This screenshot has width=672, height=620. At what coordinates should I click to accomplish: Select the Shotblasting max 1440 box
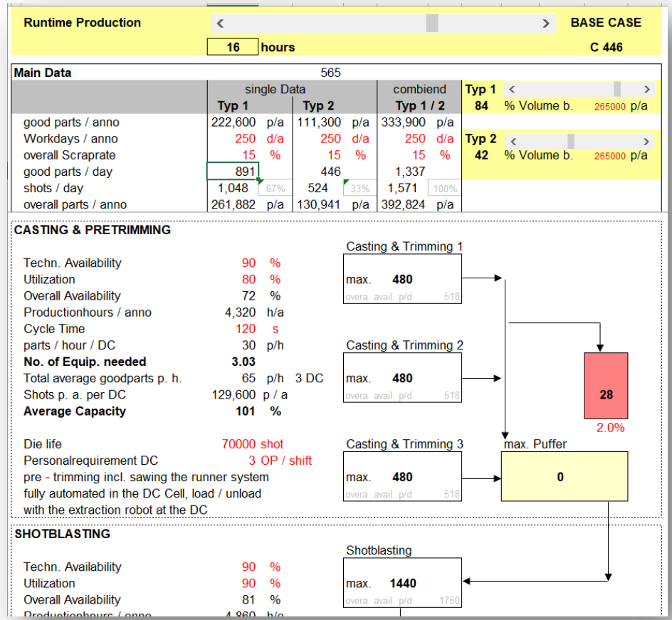[x=402, y=583]
